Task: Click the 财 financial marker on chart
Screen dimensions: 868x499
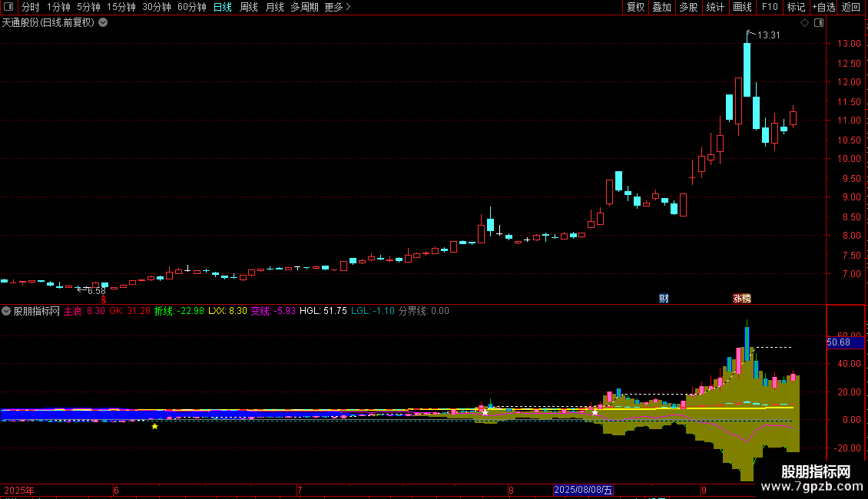Action: (x=664, y=298)
